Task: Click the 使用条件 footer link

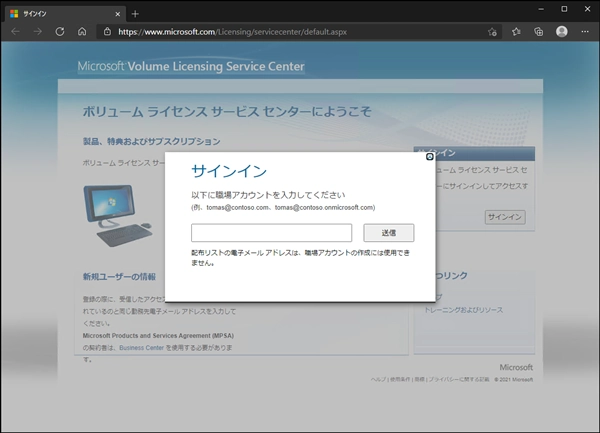Action: click(x=400, y=379)
